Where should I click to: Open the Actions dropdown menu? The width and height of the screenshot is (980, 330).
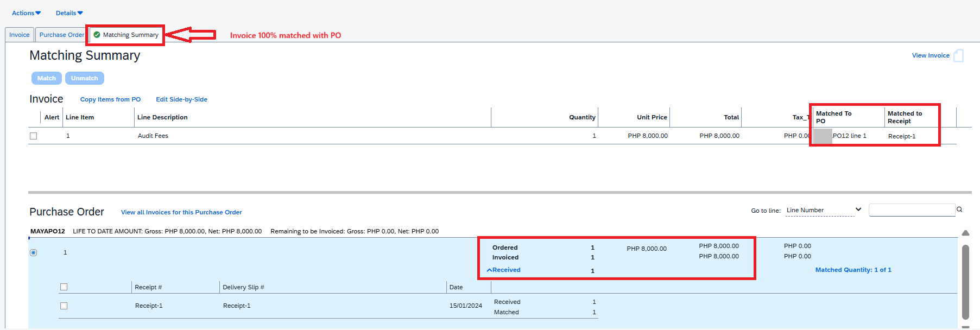click(26, 13)
